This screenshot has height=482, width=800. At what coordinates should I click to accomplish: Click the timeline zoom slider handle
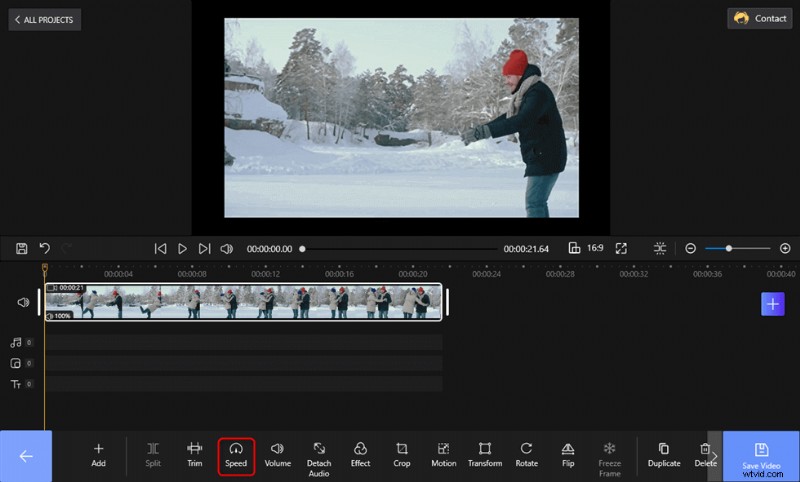[x=729, y=248]
